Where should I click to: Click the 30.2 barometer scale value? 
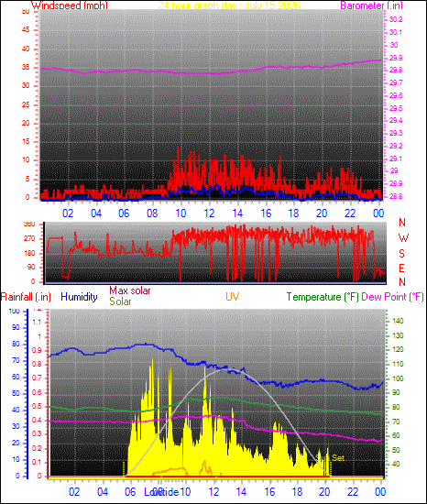(396, 19)
